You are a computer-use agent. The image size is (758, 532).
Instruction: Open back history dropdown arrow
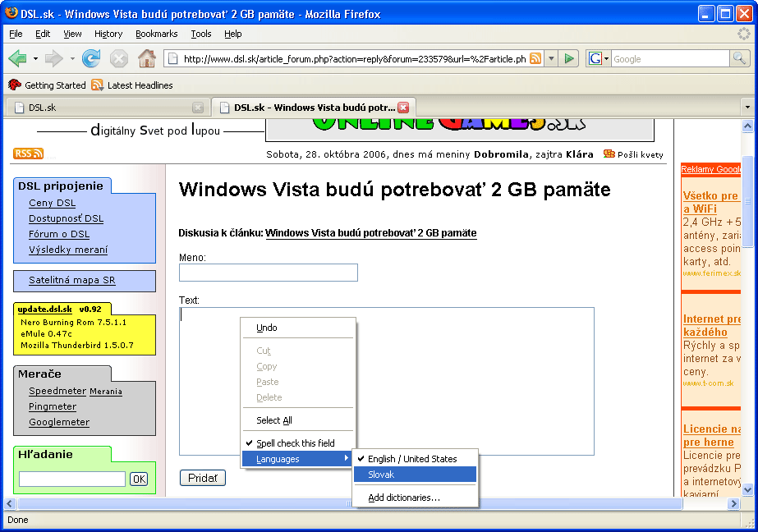[35, 59]
